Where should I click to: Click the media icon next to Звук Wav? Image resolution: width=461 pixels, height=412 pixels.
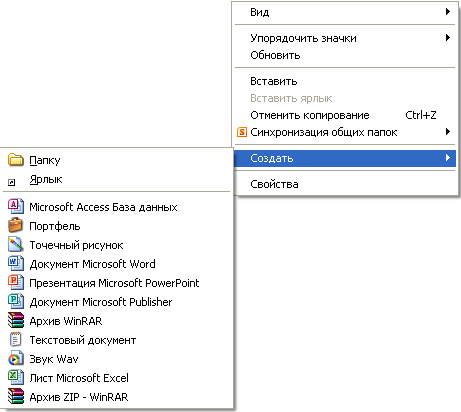click(16, 358)
